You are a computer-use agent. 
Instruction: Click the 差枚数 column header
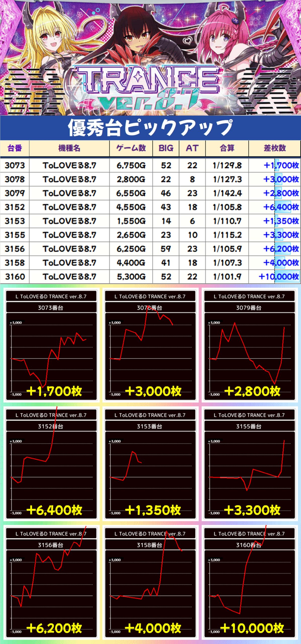275,148
